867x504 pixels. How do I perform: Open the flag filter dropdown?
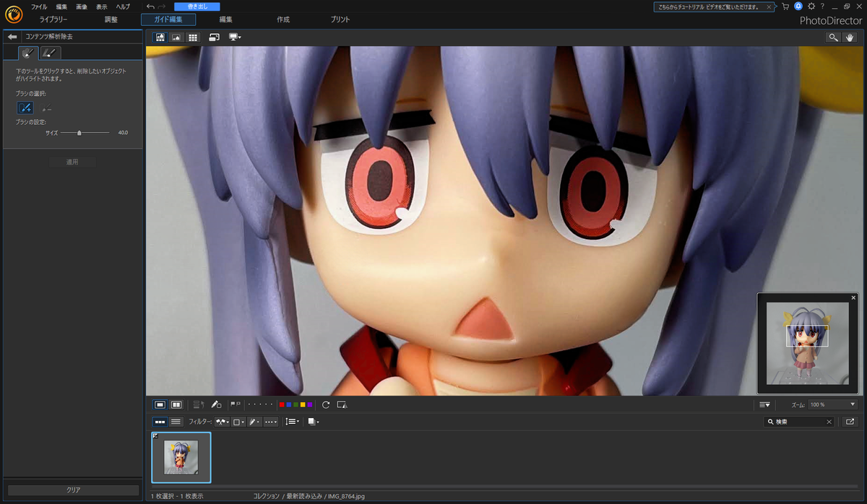222,421
